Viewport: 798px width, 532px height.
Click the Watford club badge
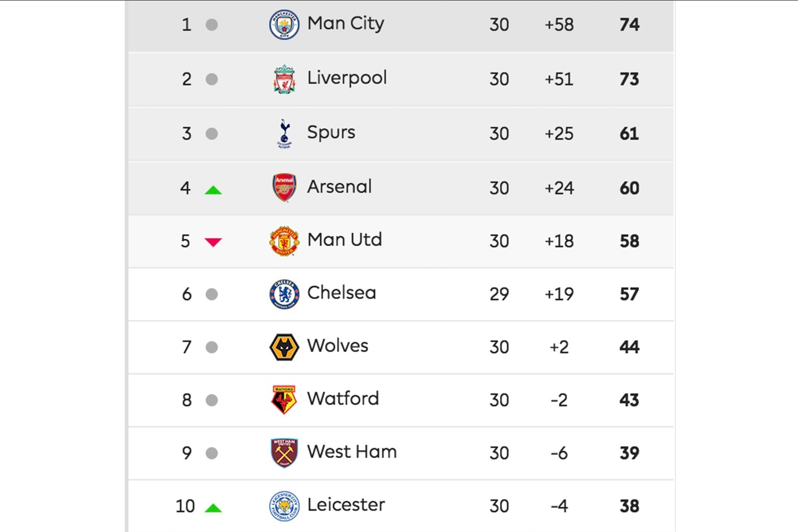[x=284, y=400]
